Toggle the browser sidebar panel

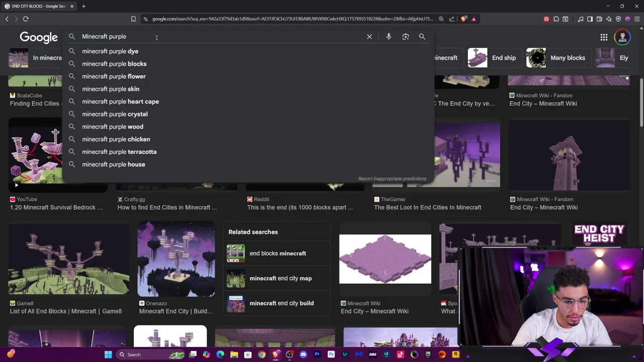click(590, 19)
